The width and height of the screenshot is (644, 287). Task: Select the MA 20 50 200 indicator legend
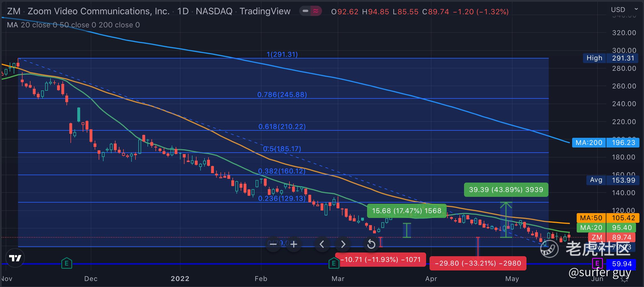pyautogui.click(x=73, y=25)
